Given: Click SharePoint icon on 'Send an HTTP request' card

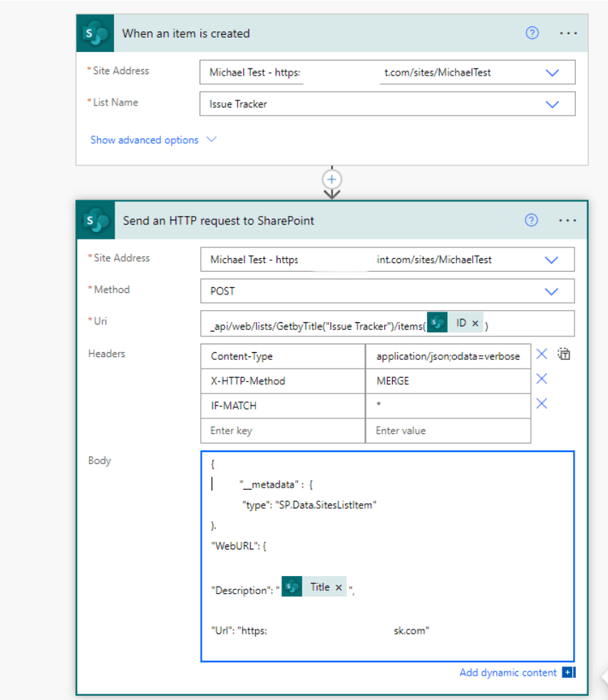Looking at the screenshot, I should (96, 220).
